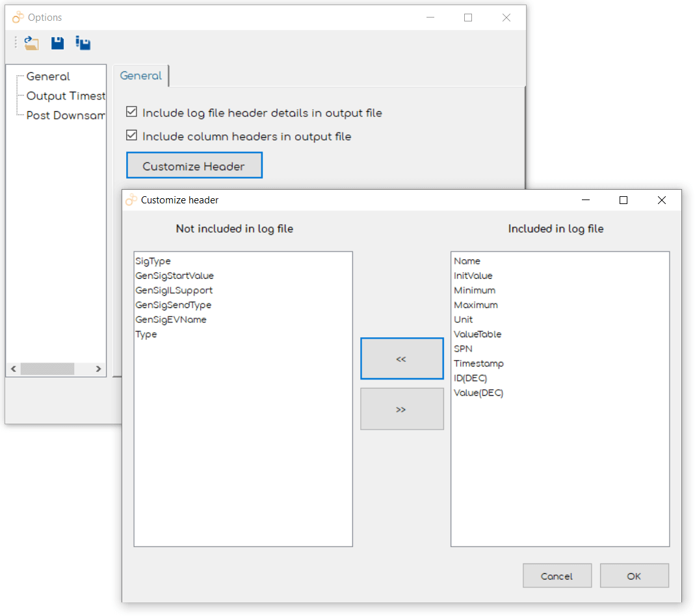Toggle include log file header details checkbox
The width and height of the screenshot is (695, 616).
point(131,112)
